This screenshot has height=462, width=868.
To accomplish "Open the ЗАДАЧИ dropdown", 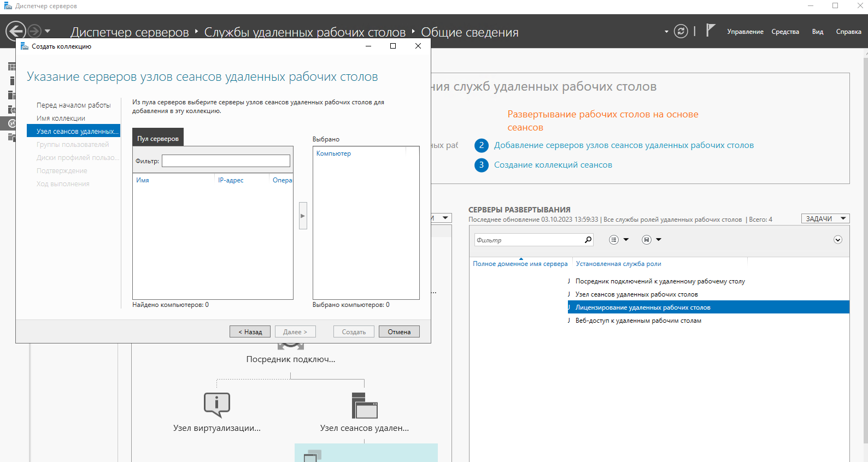I will tap(825, 218).
